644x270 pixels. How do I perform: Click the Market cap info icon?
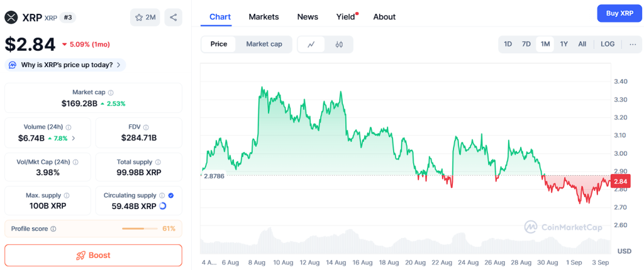coord(111,92)
